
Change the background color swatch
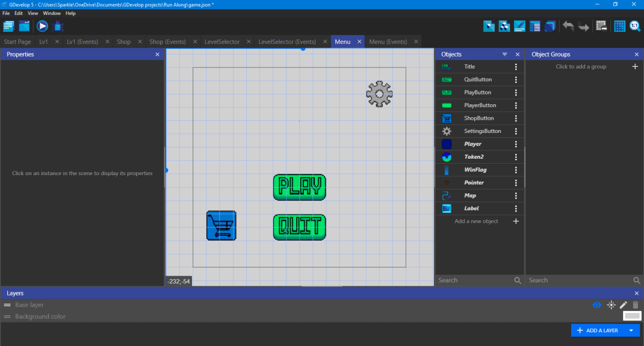632,316
